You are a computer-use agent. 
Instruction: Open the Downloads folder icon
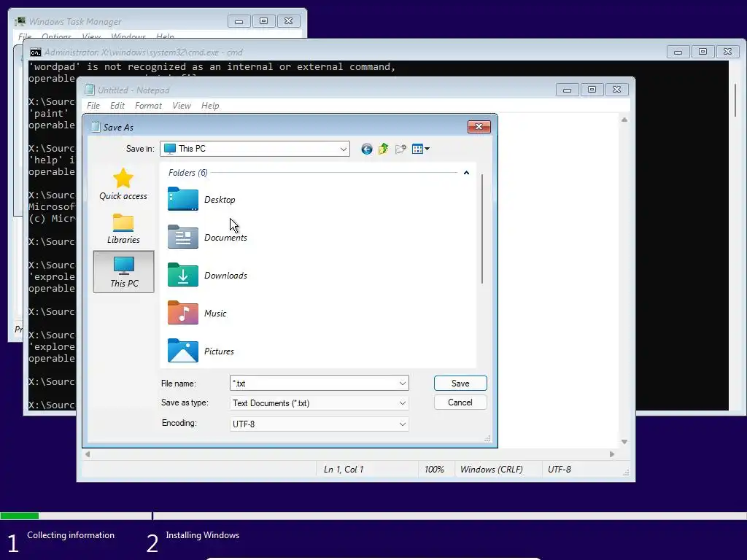(183, 275)
